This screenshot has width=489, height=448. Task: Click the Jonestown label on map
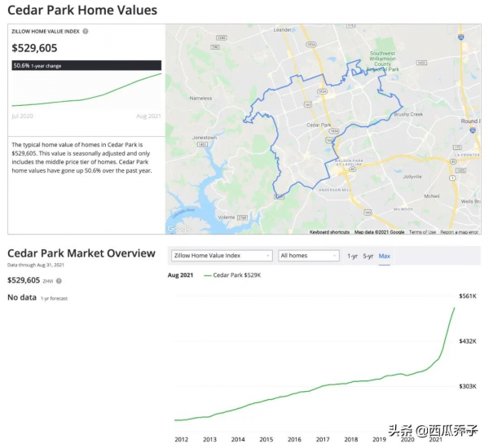(x=203, y=138)
